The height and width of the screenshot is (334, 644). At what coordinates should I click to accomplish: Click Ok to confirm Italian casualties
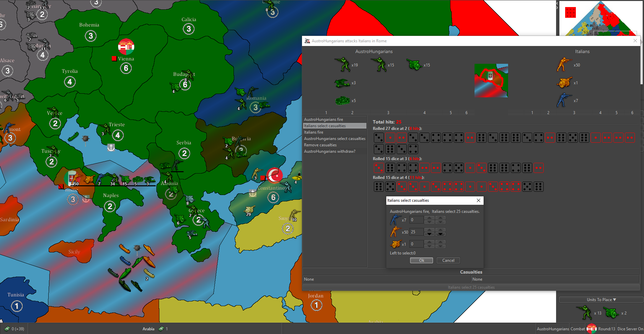tap(421, 260)
